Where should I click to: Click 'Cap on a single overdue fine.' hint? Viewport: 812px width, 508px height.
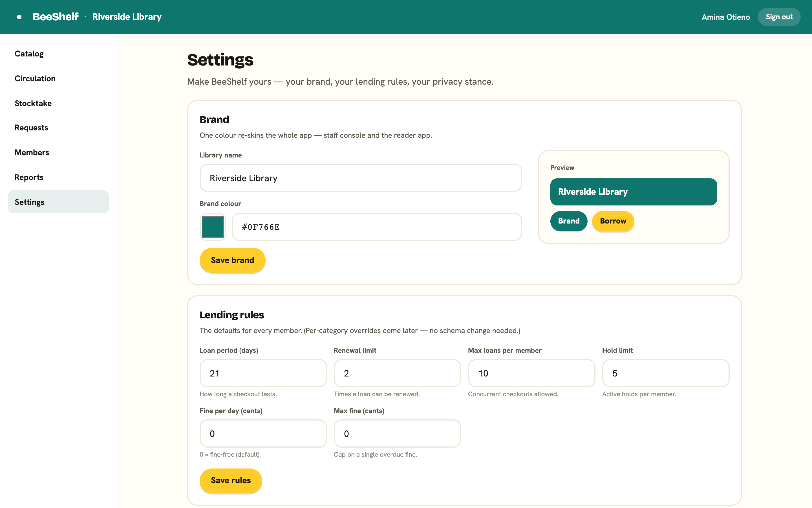(x=376, y=455)
